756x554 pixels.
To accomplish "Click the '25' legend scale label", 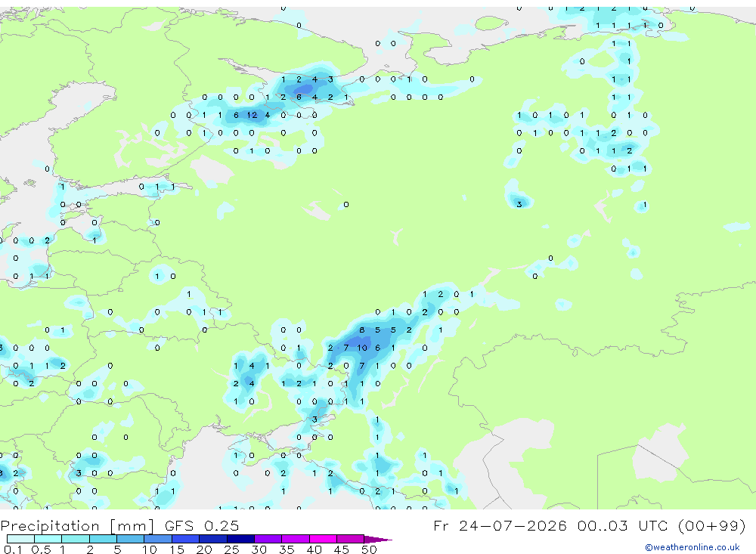I will coord(232,549).
